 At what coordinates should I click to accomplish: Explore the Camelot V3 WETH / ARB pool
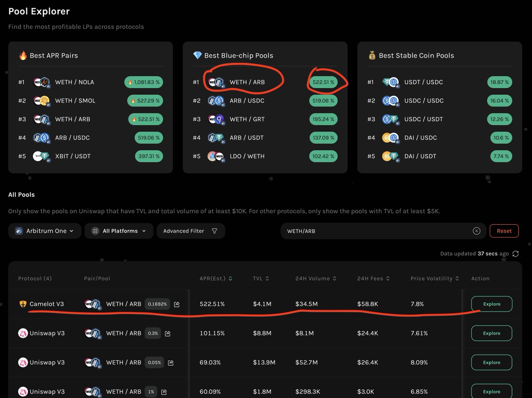[492, 304]
